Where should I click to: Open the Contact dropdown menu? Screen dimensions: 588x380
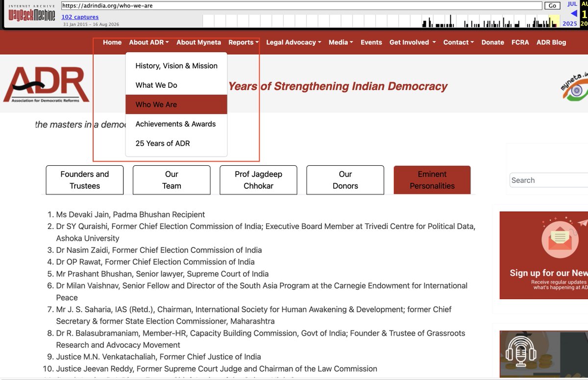[x=458, y=42]
